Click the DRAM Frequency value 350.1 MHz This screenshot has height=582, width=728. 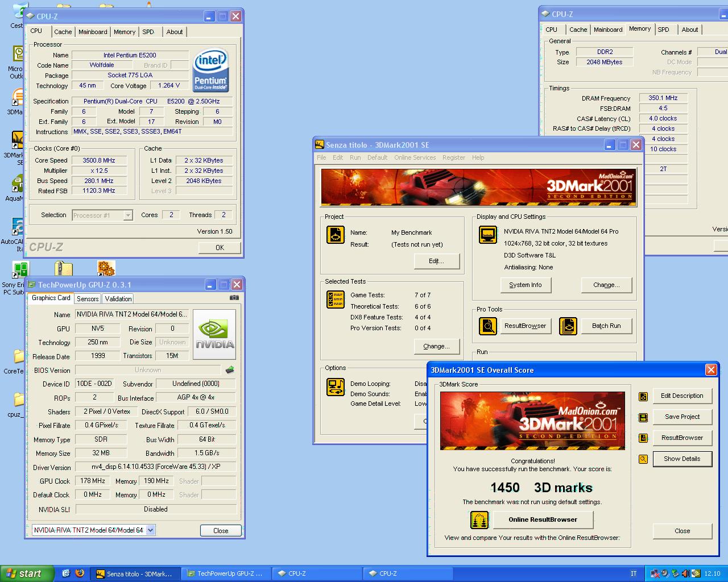(663, 98)
